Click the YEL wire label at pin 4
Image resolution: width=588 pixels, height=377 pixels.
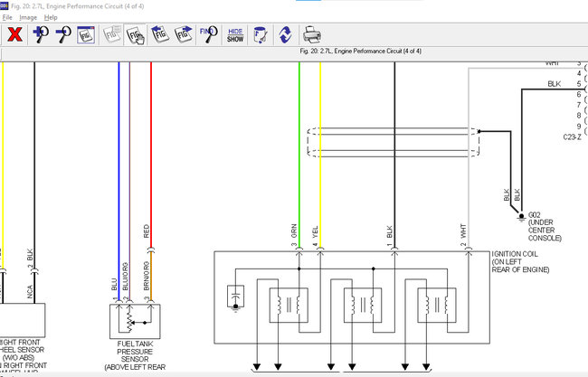point(315,231)
